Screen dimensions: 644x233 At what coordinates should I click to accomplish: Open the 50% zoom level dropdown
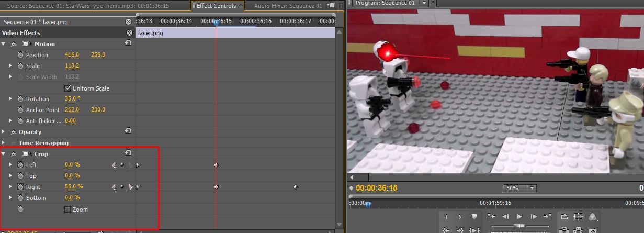(520, 188)
